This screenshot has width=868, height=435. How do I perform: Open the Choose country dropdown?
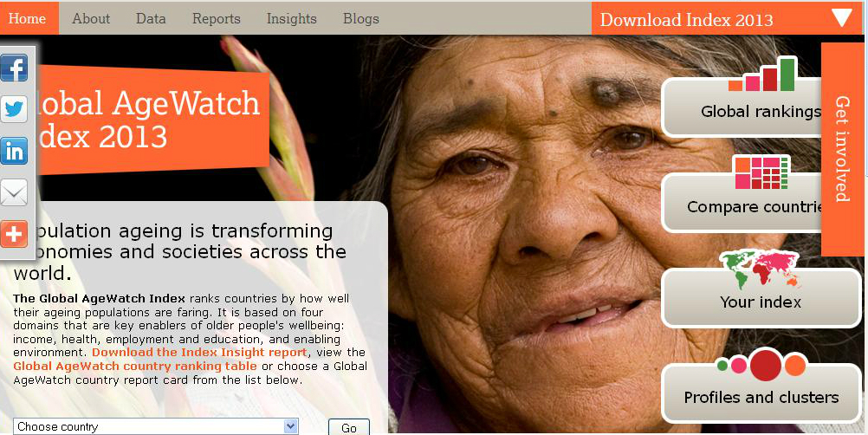tap(156, 426)
